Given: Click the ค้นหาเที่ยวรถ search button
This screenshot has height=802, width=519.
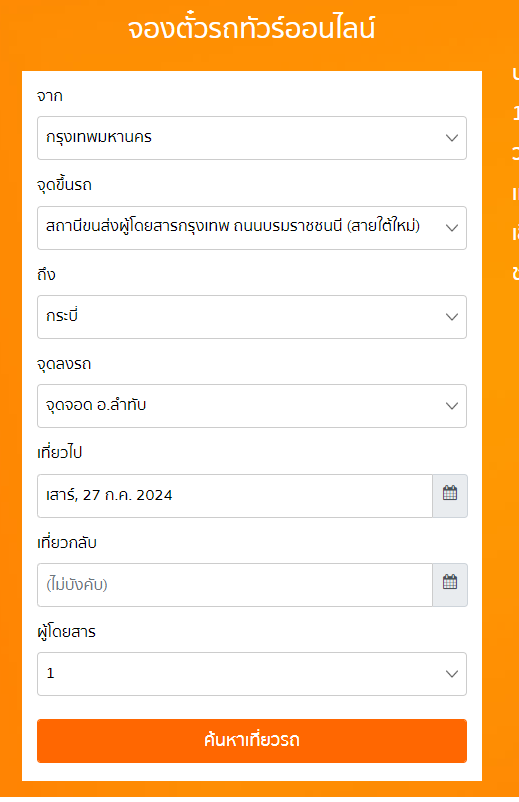Looking at the screenshot, I should click(x=252, y=741).
